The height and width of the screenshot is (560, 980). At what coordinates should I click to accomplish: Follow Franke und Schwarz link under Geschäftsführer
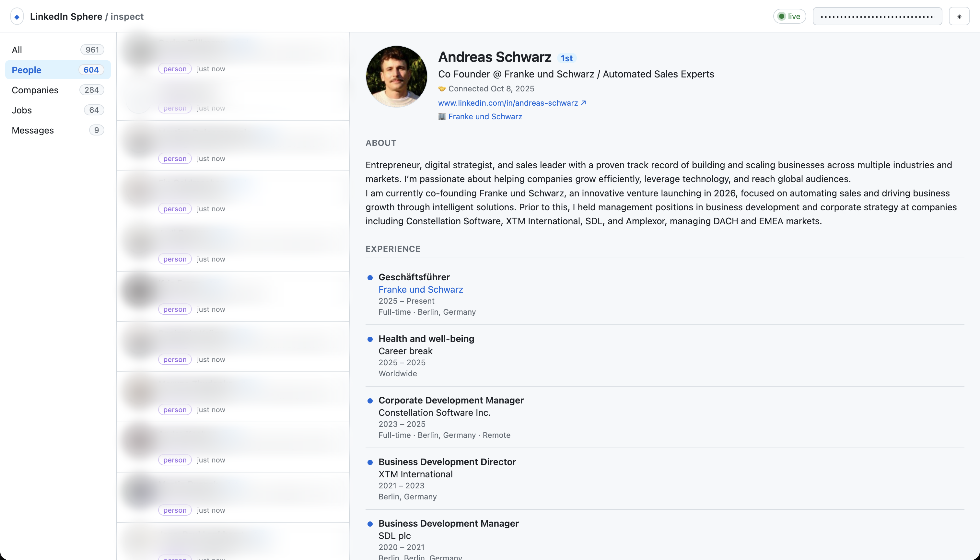[x=420, y=289]
